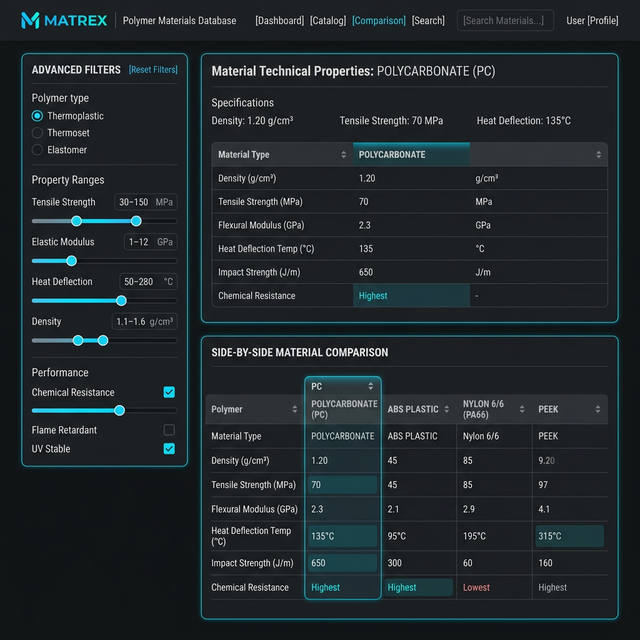
Task: Click PEEK tensile strength value 97
Action: (543, 485)
